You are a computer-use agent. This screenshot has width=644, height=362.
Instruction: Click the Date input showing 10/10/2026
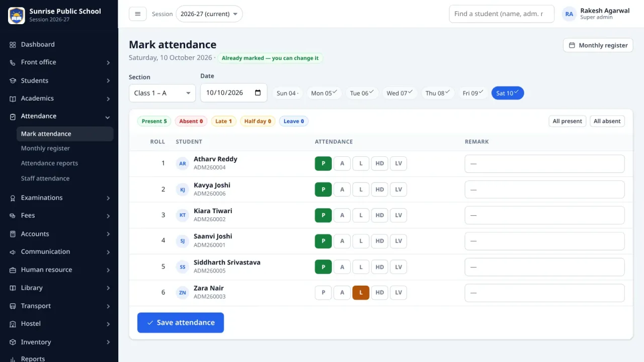(x=233, y=93)
